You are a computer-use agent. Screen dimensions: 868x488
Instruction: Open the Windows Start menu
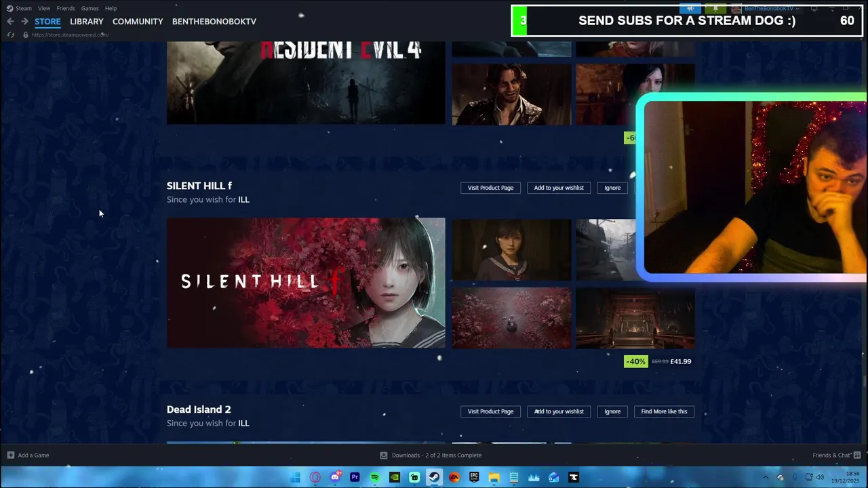295,477
